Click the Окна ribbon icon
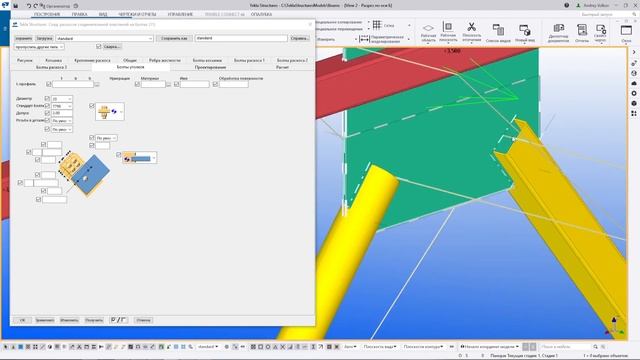Viewport: 640px width, 360px height. [x=626, y=30]
